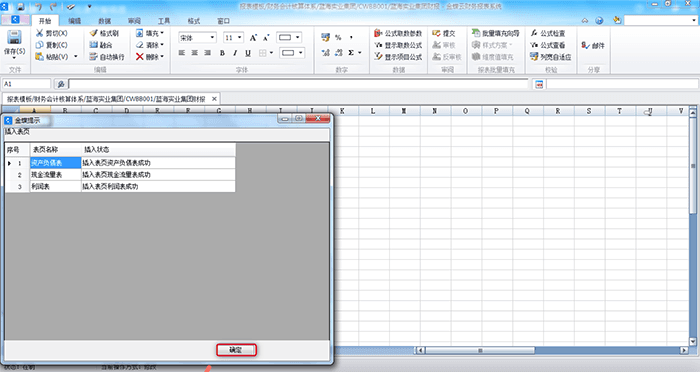Click 公式查看 formula view
Image resolution: width=700 pixels, height=372 pixels.
(x=548, y=45)
